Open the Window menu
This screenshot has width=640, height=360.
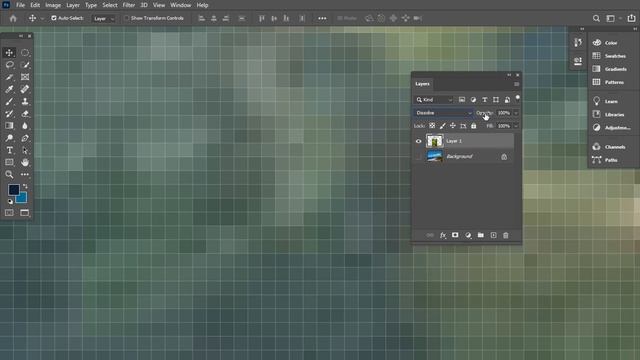tap(180, 5)
